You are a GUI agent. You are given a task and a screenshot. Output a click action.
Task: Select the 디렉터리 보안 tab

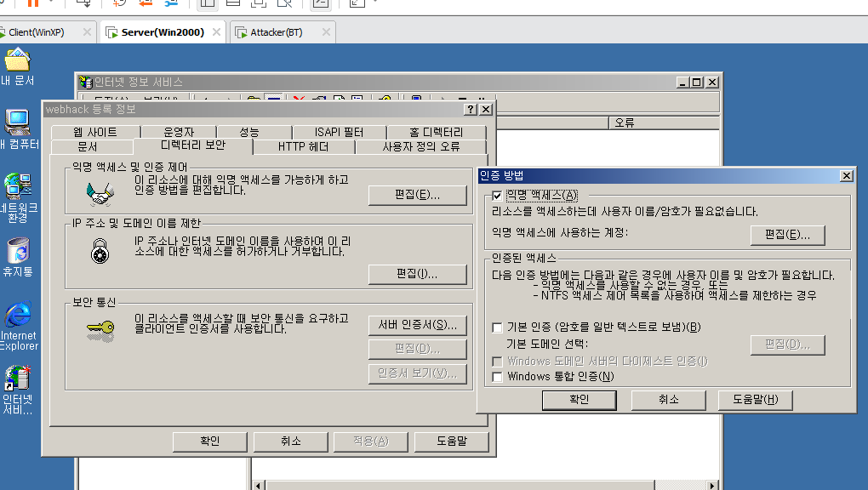[x=192, y=145]
